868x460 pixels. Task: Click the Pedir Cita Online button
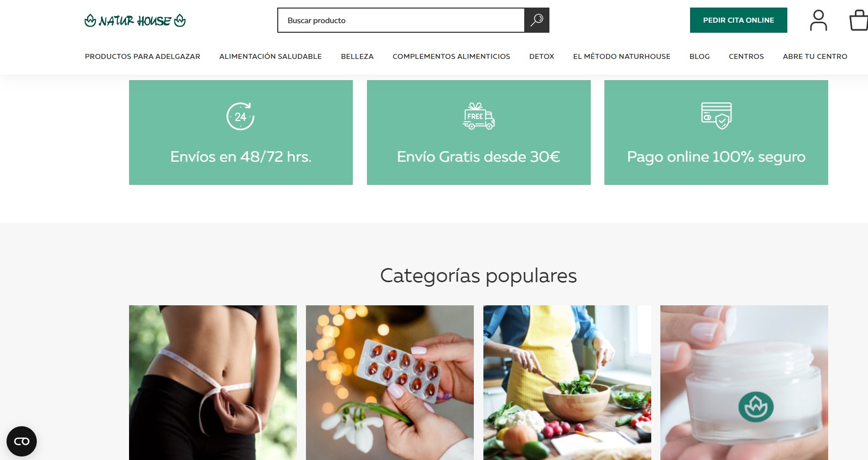coord(738,20)
